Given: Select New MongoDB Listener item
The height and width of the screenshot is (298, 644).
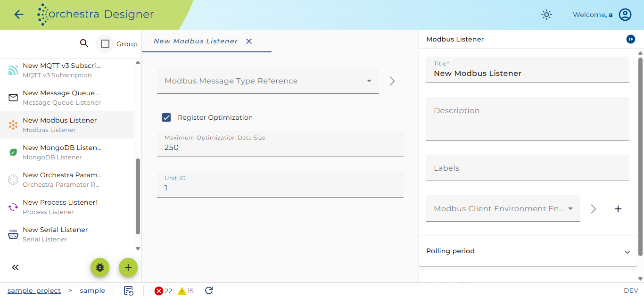Looking at the screenshot, I should click(67, 152).
